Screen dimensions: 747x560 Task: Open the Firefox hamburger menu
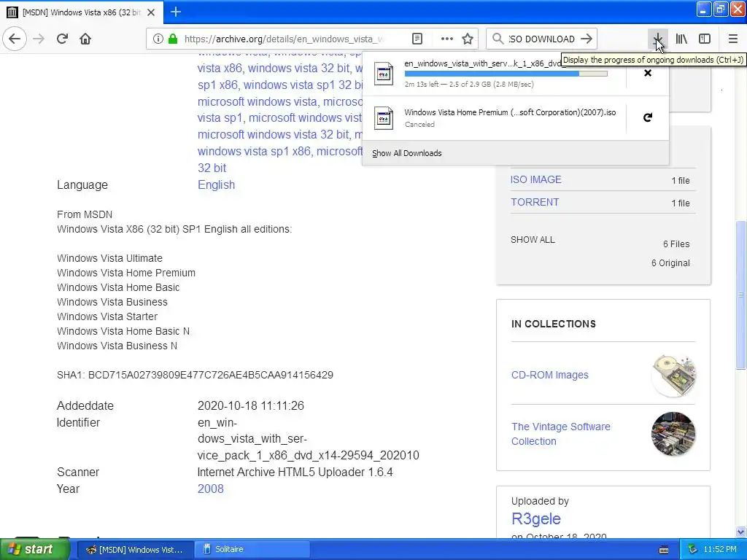point(733,39)
